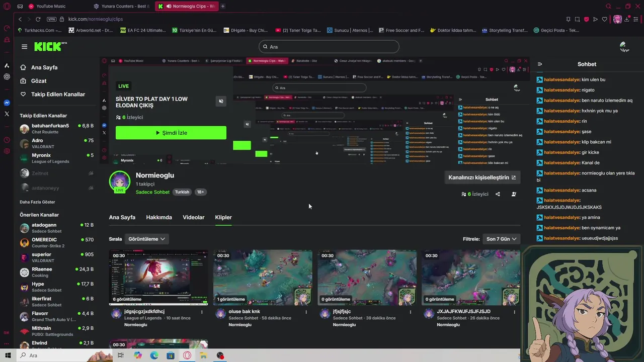Open Opera sidebar settings gear

[7, 151]
